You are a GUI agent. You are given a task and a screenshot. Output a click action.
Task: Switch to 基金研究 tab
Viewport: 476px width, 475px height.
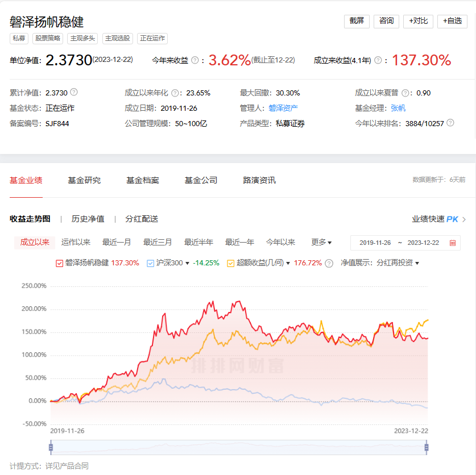(84, 181)
